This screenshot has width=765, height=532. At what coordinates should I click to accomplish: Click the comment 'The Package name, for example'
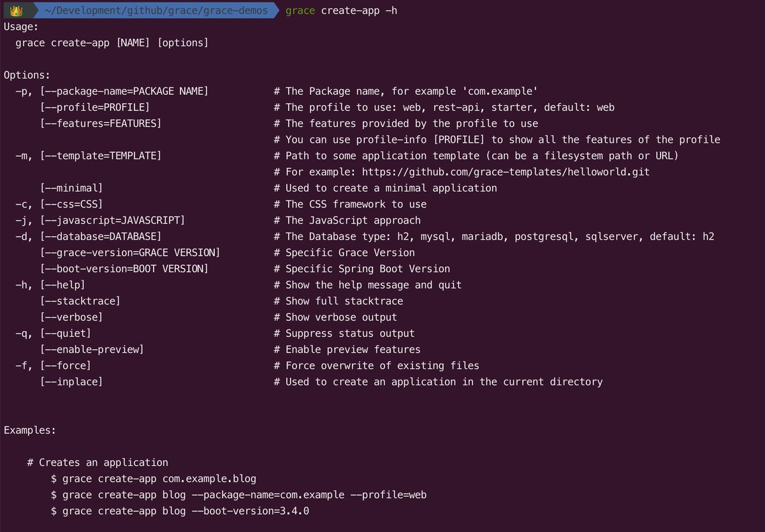pyautogui.click(x=407, y=91)
